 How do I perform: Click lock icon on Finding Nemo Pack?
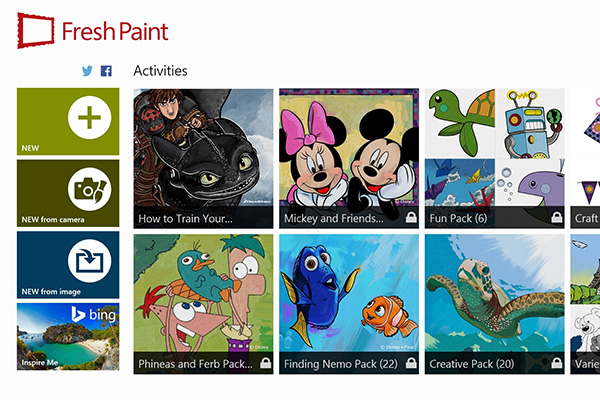point(410,364)
